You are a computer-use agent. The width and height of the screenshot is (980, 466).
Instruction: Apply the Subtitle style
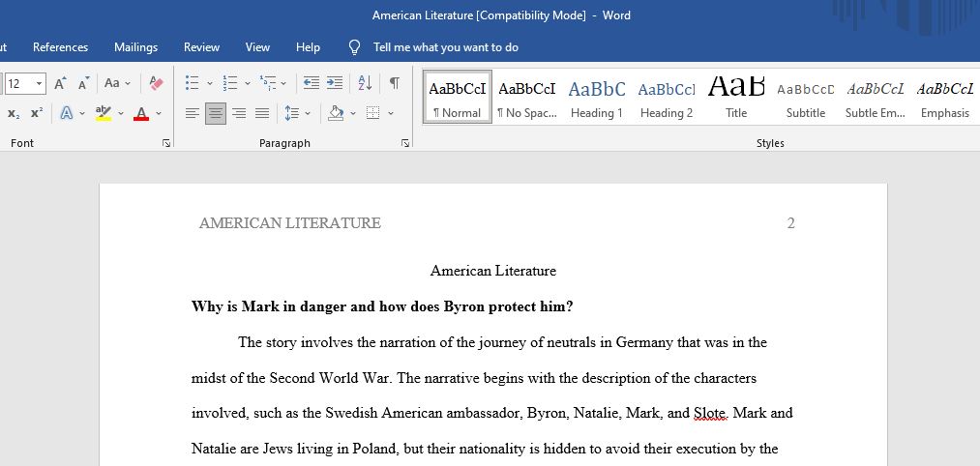point(806,97)
